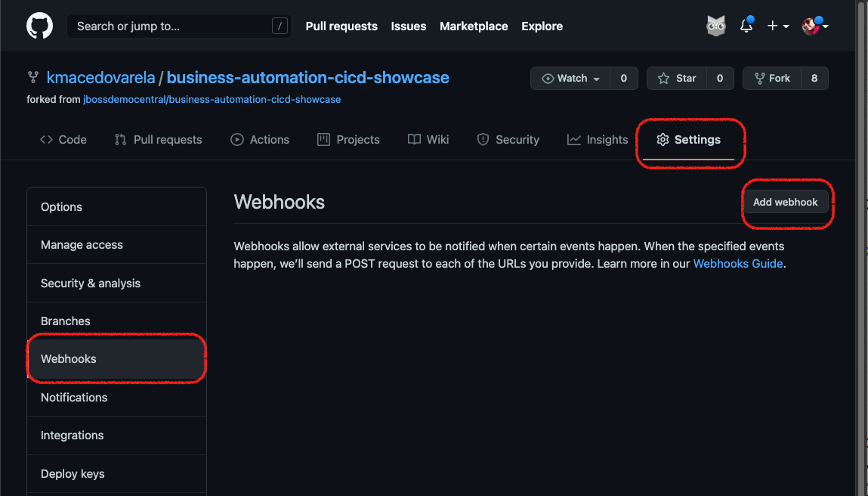Select Manage access in sidebar
This screenshot has height=496, width=868.
pos(117,244)
